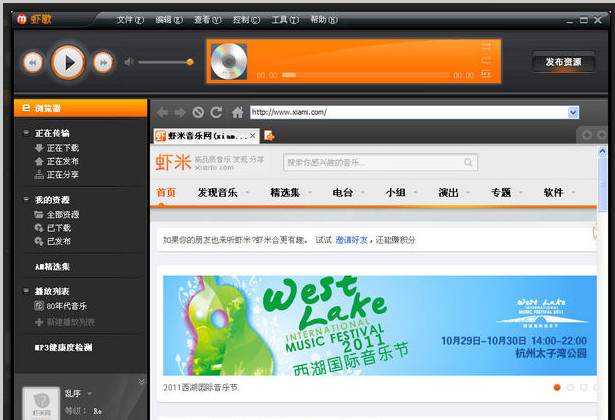The image size is (615, 420).
Task: Open a new tab icon
Action: (x=269, y=136)
